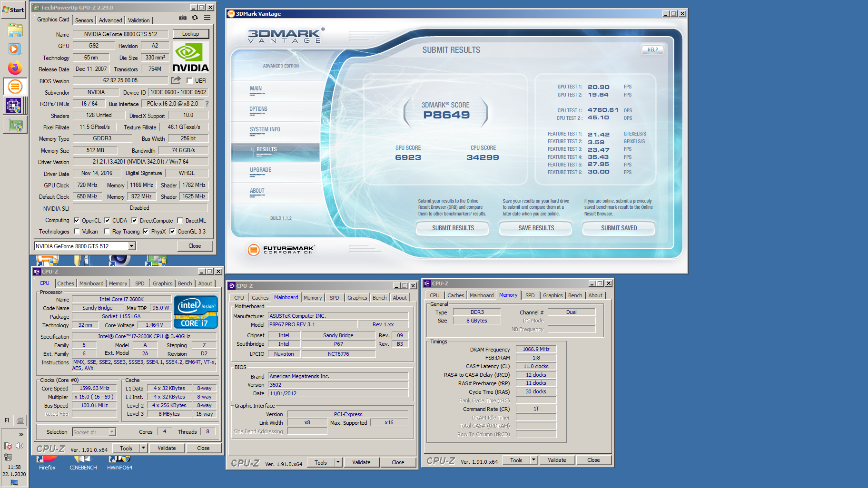Click Tools button in the Mainboard window

tap(321, 462)
